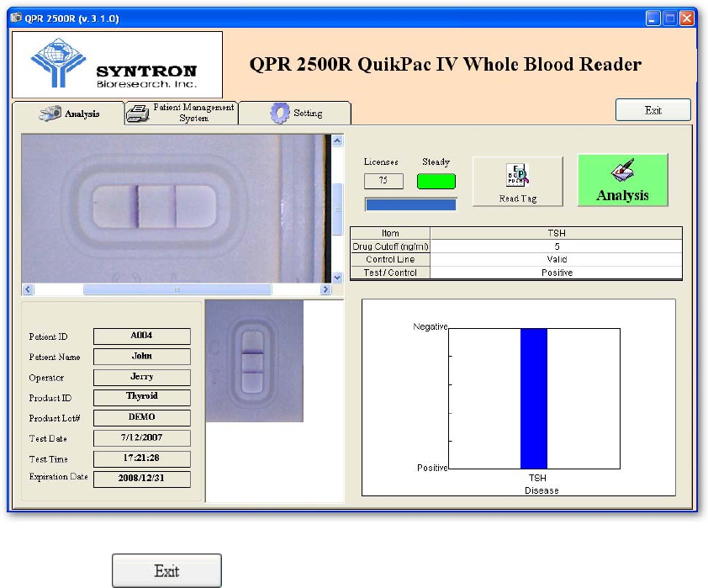
Task: Click the eye-chart icon on Read Tag
Action: coord(517,175)
